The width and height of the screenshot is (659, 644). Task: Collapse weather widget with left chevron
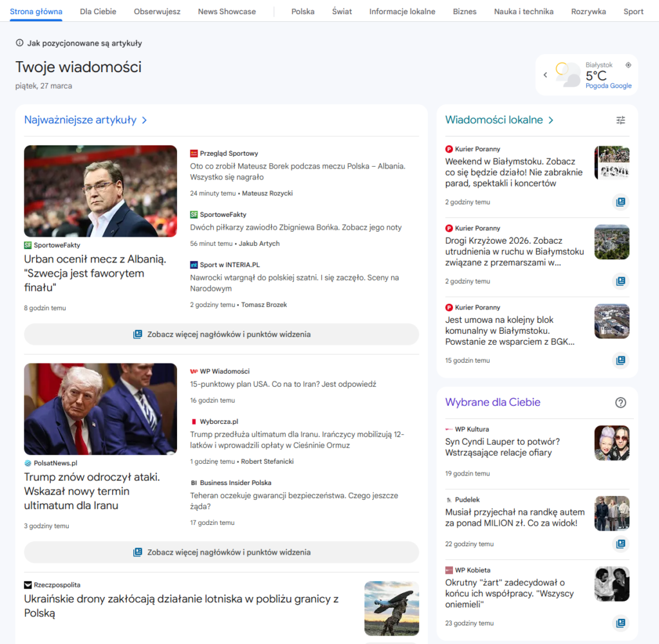[545, 75]
